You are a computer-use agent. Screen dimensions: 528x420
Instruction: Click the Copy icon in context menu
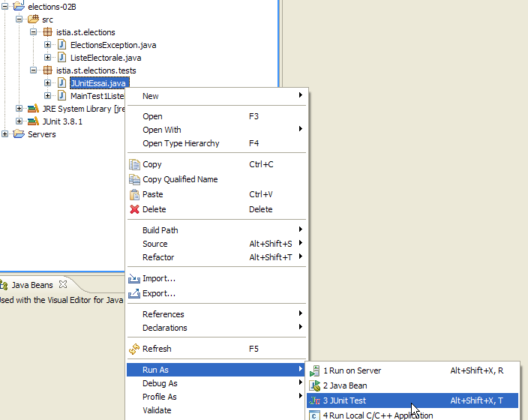pos(135,164)
